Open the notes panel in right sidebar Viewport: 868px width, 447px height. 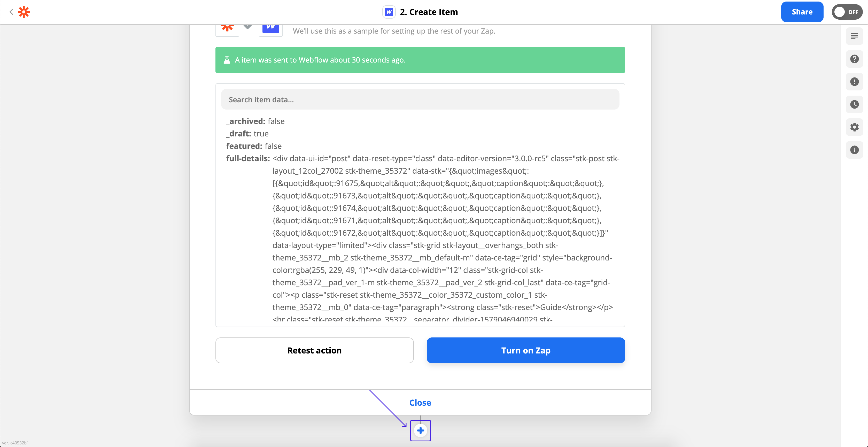point(855,36)
